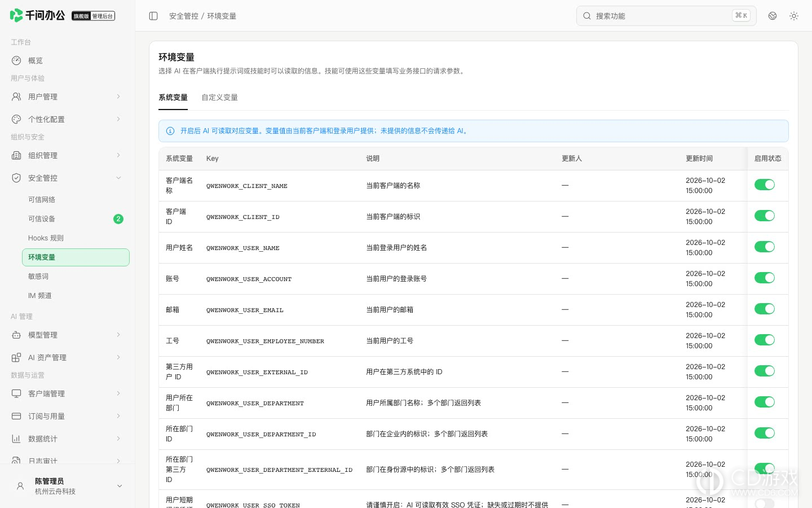Click the 数据统计 chart icon
This screenshot has width=812, height=508.
[x=16, y=439]
